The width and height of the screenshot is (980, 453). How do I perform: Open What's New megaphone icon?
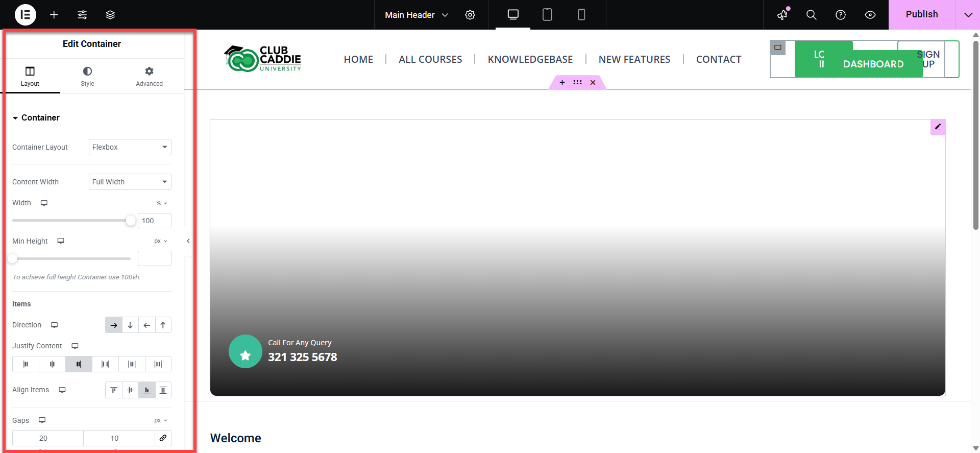point(782,15)
